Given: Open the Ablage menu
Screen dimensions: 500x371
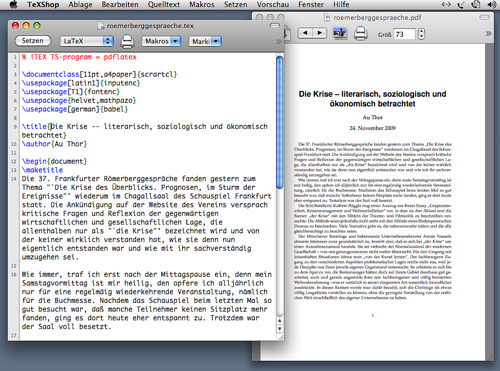Looking at the screenshot, I should [x=80, y=5].
